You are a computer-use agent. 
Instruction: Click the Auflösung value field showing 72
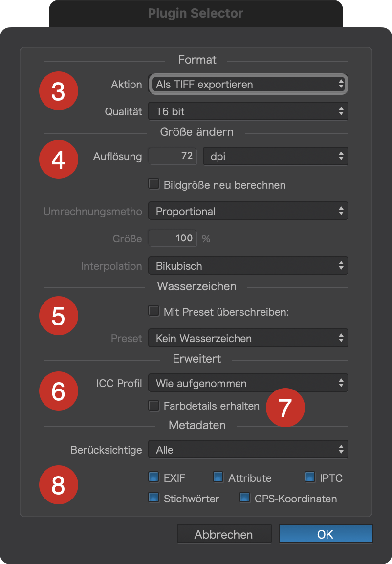coord(173,156)
